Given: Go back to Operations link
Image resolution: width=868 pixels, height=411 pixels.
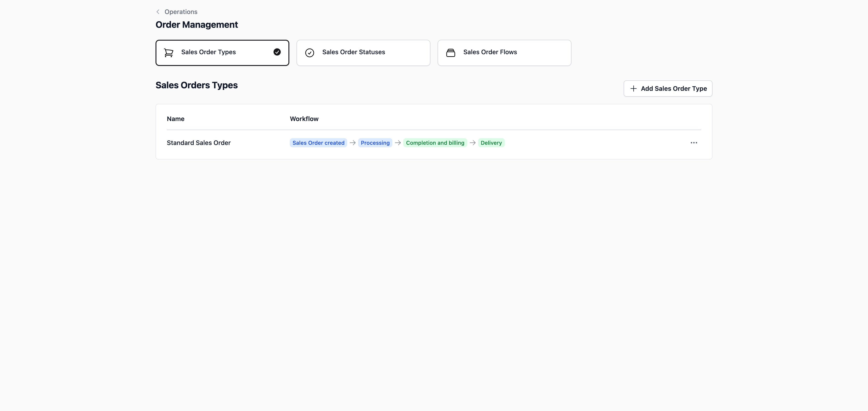Looking at the screenshot, I should coord(181,12).
